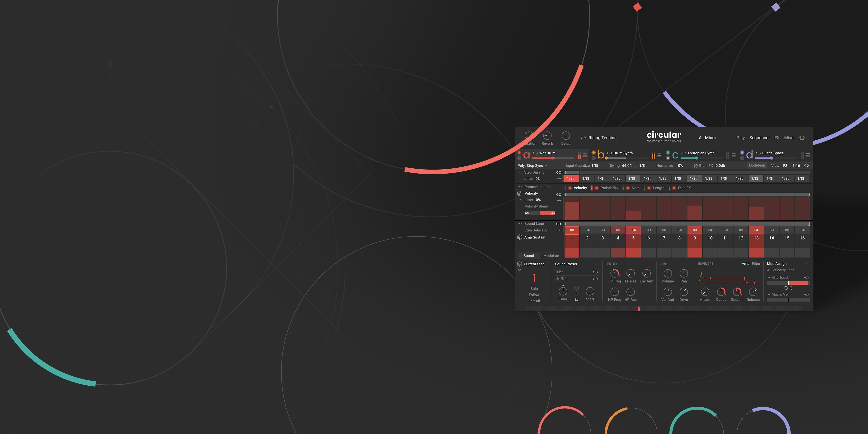Toggle Step Duration infinity loop icon
Image resolution: width=868 pixels, height=434 pixels.
coord(559,172)
